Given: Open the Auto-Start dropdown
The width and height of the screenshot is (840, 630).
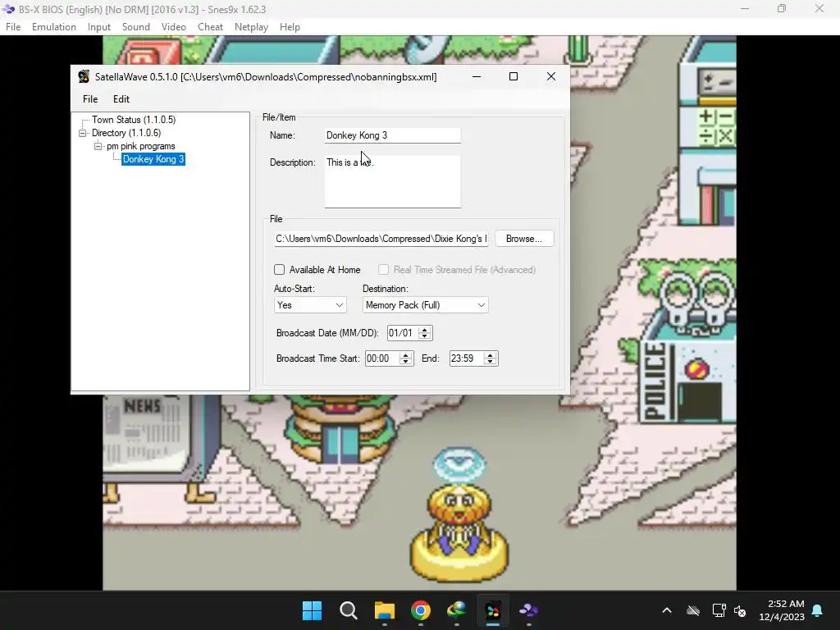Looking at the screenshot, I should point(310,305).
